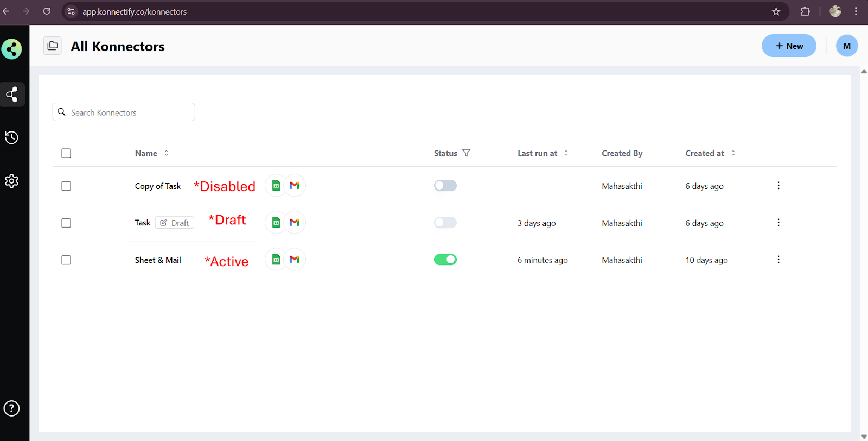Sort by Created at arrows
This screenshot has height=441, width=868.
coord(733,153)
